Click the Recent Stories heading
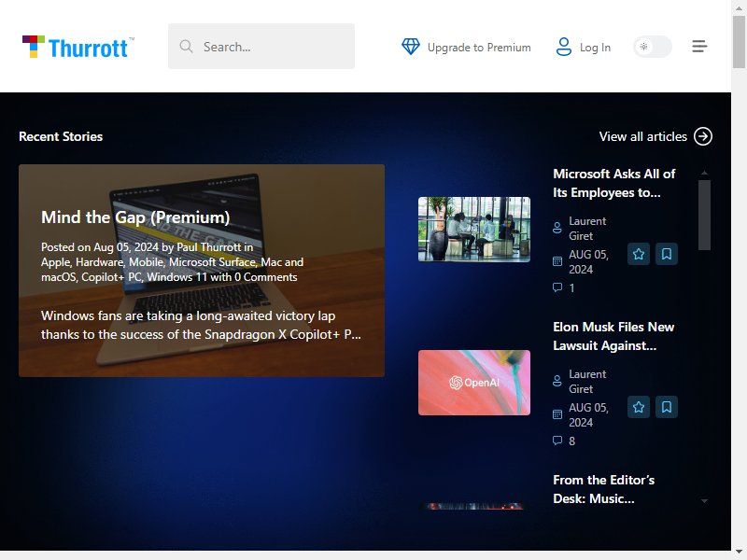747x560 pixels. [x=61, y=136]
